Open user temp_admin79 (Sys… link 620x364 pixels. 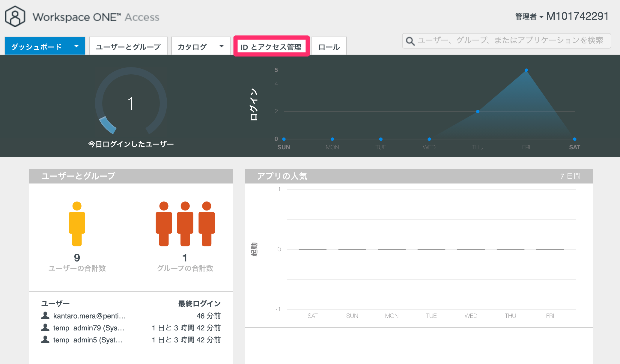point(89,328)
